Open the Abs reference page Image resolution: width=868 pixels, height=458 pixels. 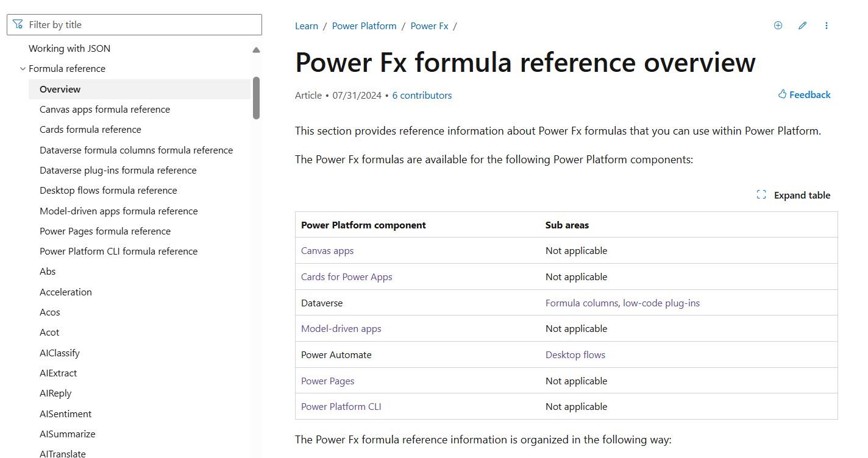point(48,271)
